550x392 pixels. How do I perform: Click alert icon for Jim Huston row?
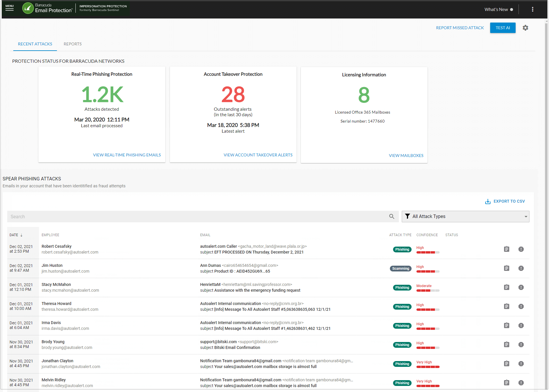(521, 268)
